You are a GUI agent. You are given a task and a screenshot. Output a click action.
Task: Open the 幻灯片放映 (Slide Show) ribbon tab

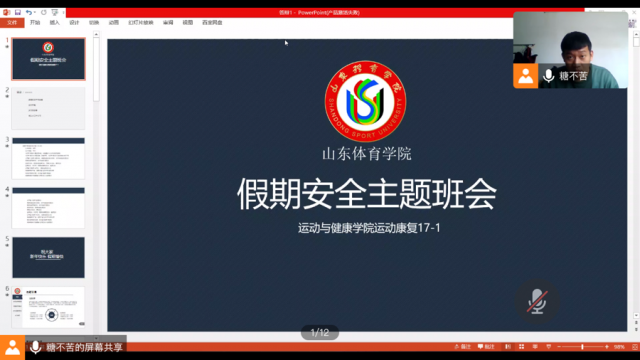click(x=141, y=22)
